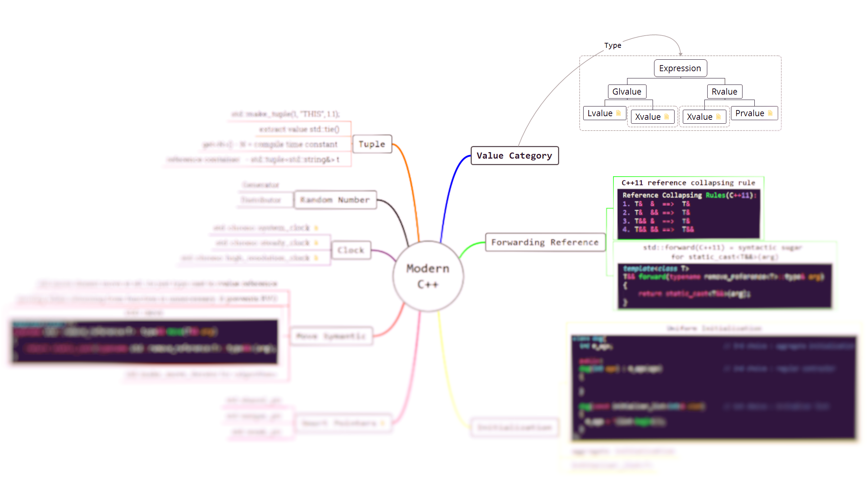Select the Glvalue node

click(627, 92)
